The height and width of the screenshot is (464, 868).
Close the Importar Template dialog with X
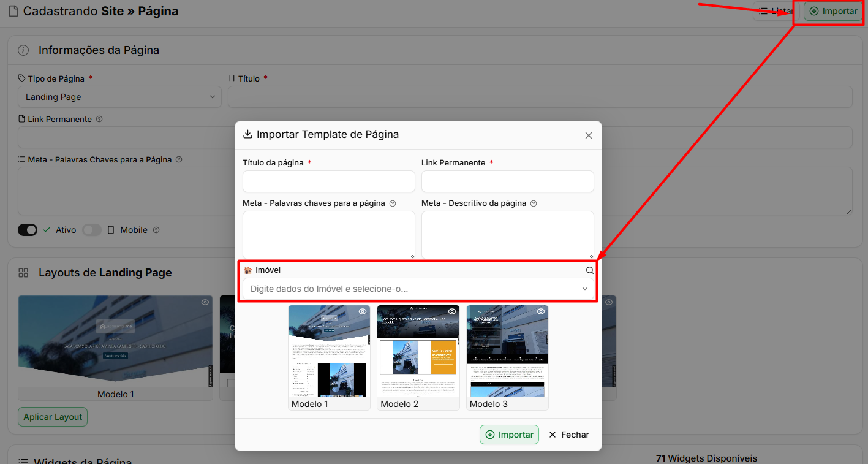click(x=589, y=135)
